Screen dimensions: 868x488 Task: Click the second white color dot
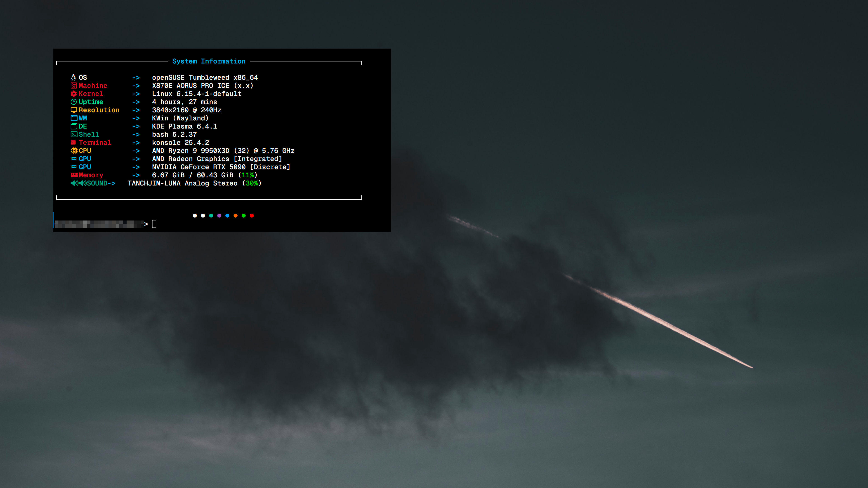click(203, 216)
